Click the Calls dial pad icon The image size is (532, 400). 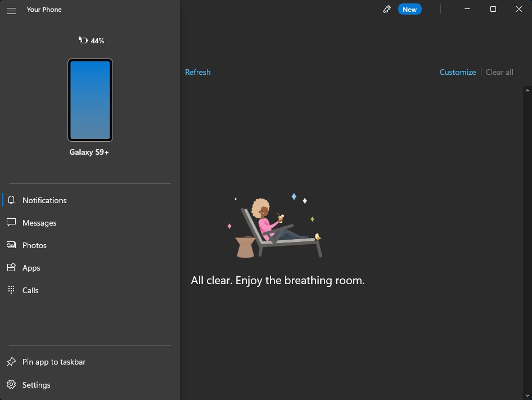coord(11,290)
